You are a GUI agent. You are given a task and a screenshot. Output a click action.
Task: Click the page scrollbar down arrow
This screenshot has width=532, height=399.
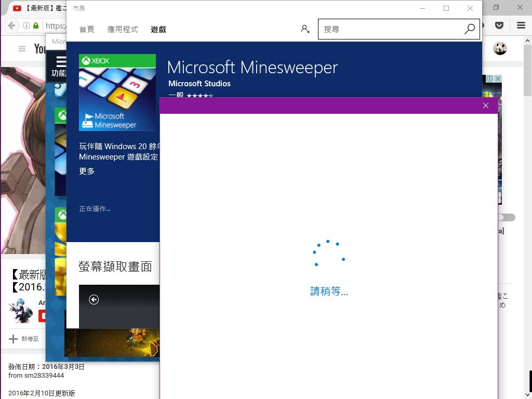[x=528, y=395]
